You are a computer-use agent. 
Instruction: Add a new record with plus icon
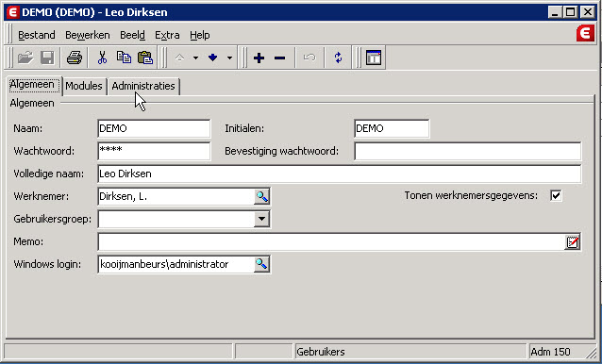[x=259, y=58]
